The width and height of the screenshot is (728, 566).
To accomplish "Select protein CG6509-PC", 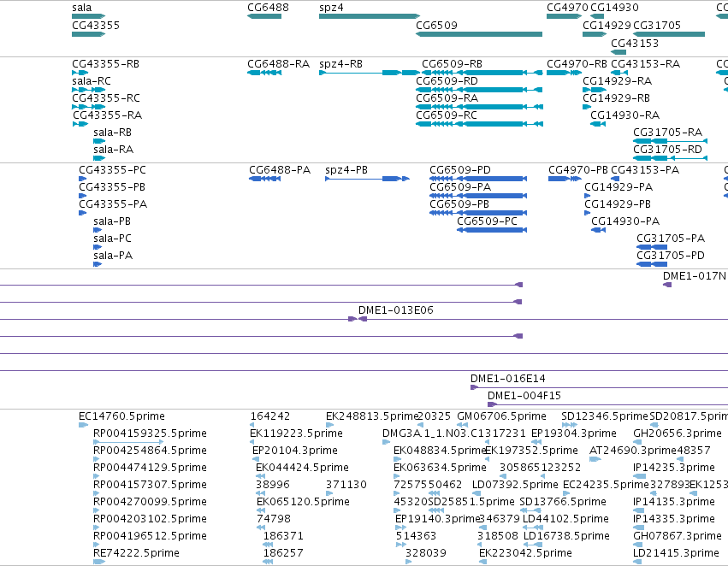I will click(x=492, y=230).
